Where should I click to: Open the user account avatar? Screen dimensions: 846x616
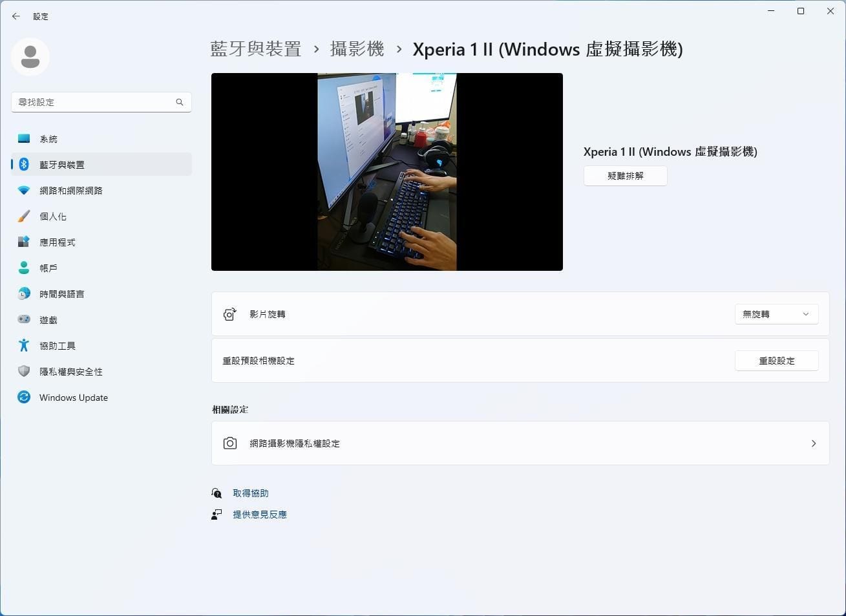coord(30,57)
